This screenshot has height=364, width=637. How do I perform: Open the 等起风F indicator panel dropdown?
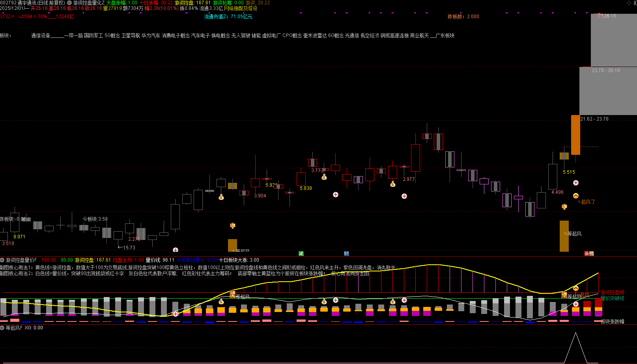2,328
